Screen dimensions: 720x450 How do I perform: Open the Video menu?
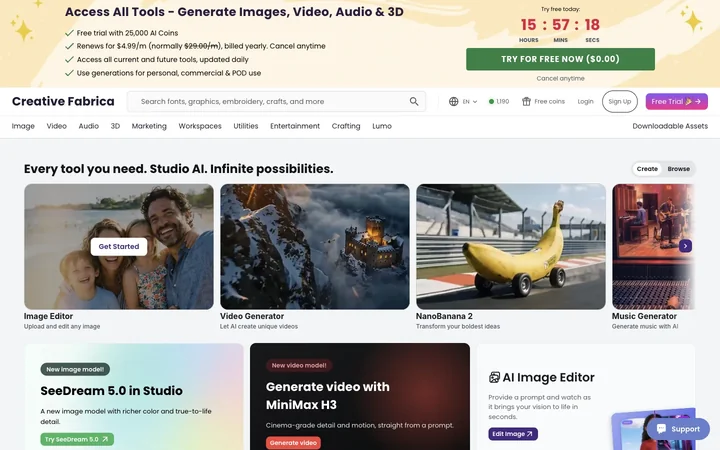coord(56,126)
